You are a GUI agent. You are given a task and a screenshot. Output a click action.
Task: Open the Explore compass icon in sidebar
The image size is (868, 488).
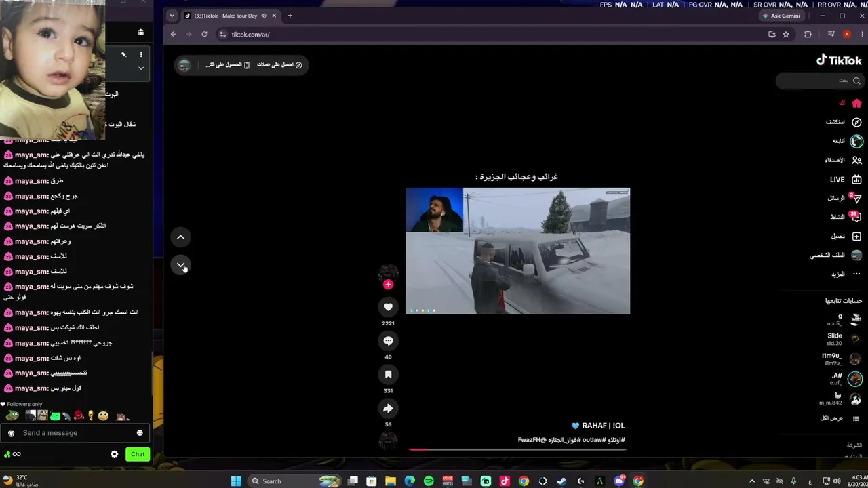click(856, 122)
